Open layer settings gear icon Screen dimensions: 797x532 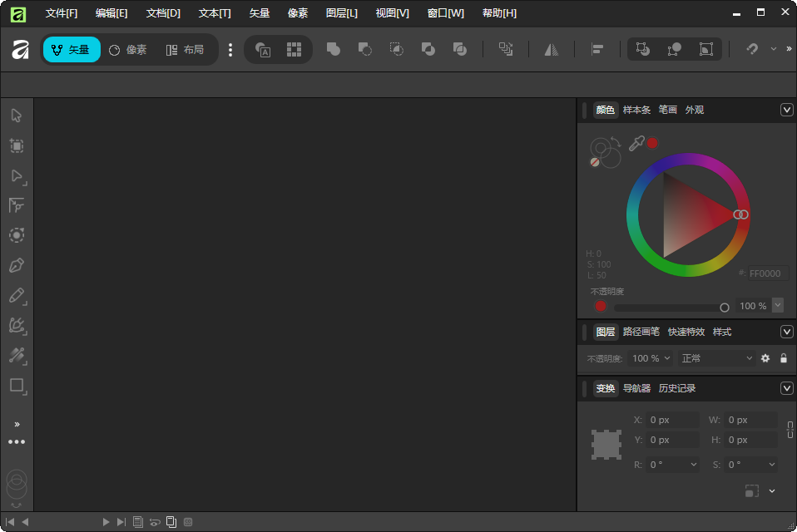point(765,358)
